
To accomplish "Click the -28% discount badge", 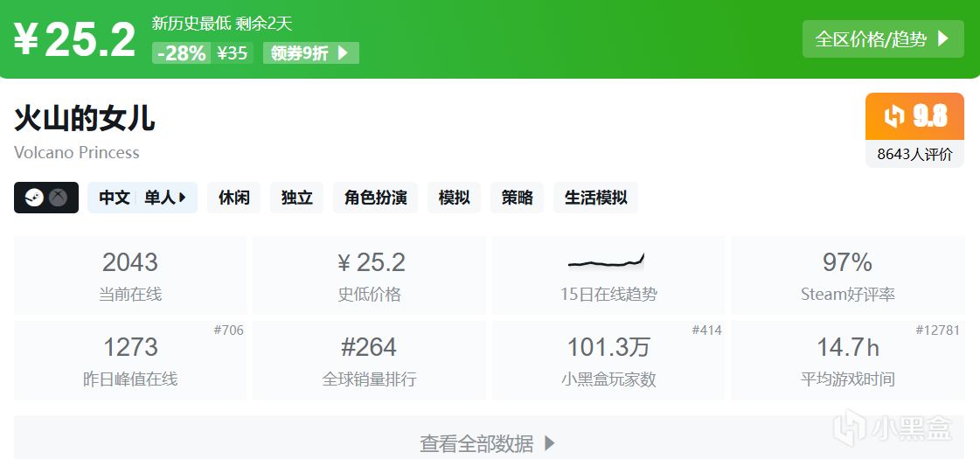I will 181,53.
